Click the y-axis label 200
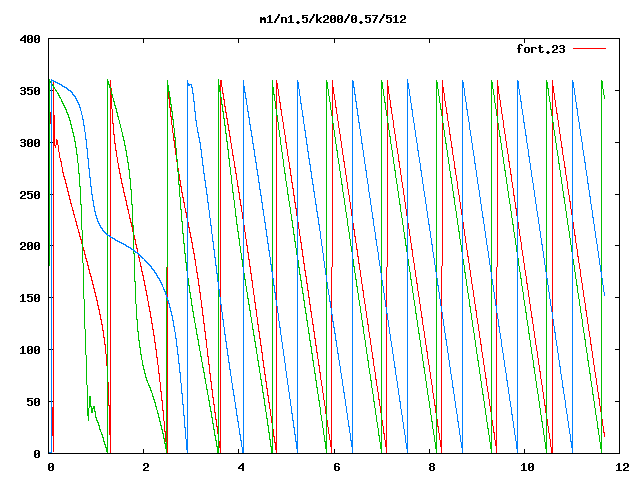Viewport: 640px width, 480px height. (30, 246)
